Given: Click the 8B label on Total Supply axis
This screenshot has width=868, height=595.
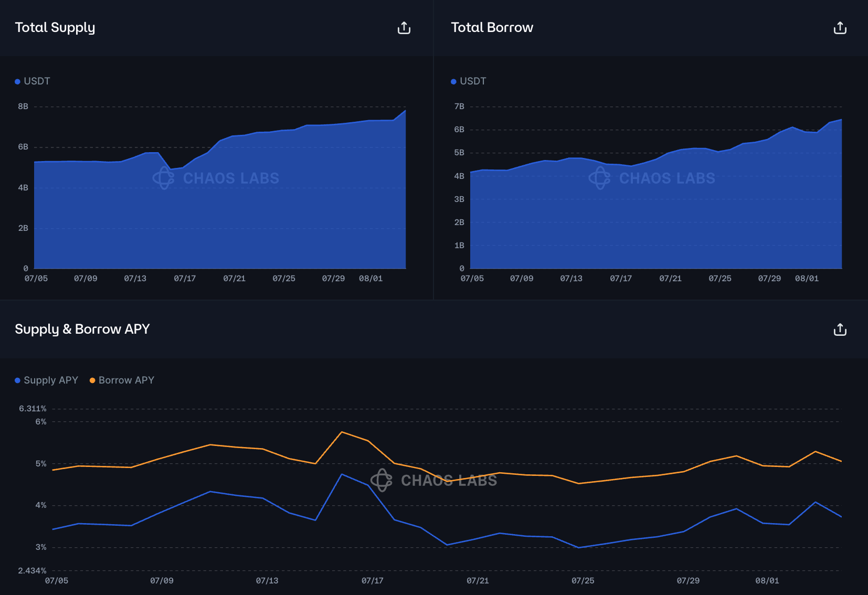Looking at the screenshot, I should point(23,107).
